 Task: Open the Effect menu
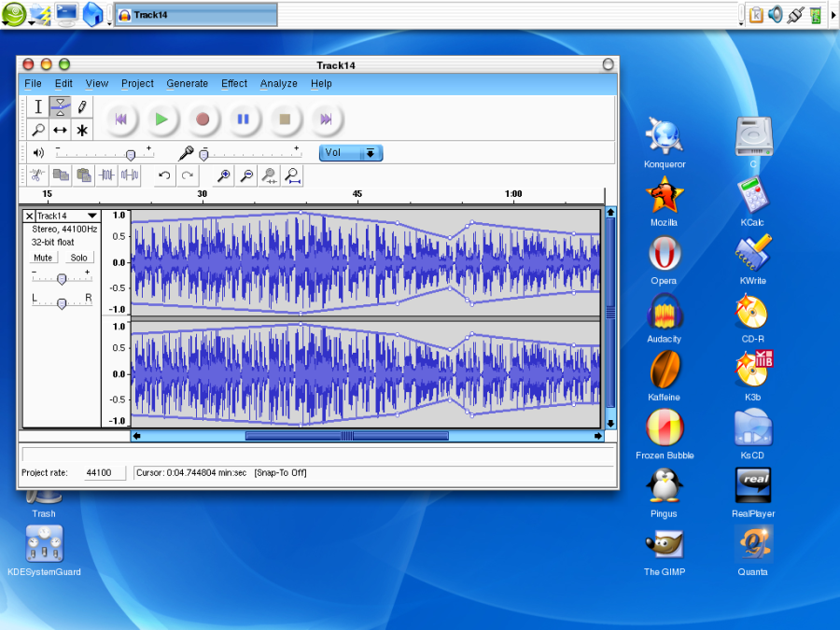click(234, 84)
